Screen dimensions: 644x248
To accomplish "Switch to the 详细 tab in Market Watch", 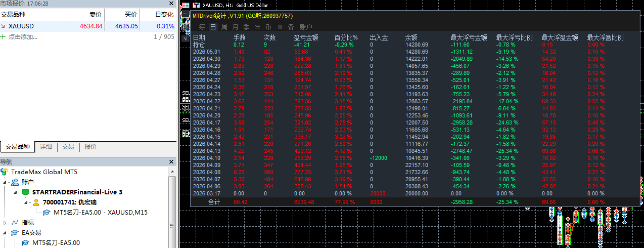I will (46, 147).
